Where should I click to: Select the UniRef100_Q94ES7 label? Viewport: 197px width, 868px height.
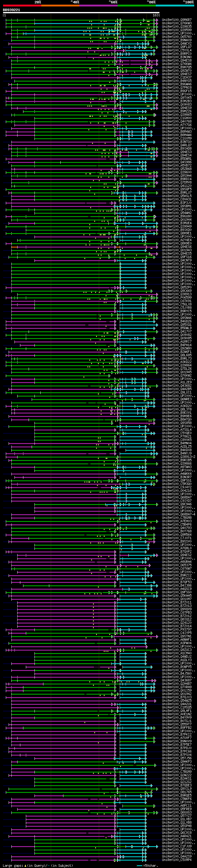(177, 74)
